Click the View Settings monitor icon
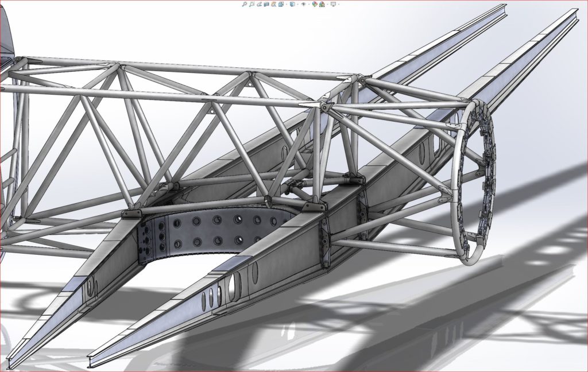Viewport: 588px width, 372px height. click(333, 5)
